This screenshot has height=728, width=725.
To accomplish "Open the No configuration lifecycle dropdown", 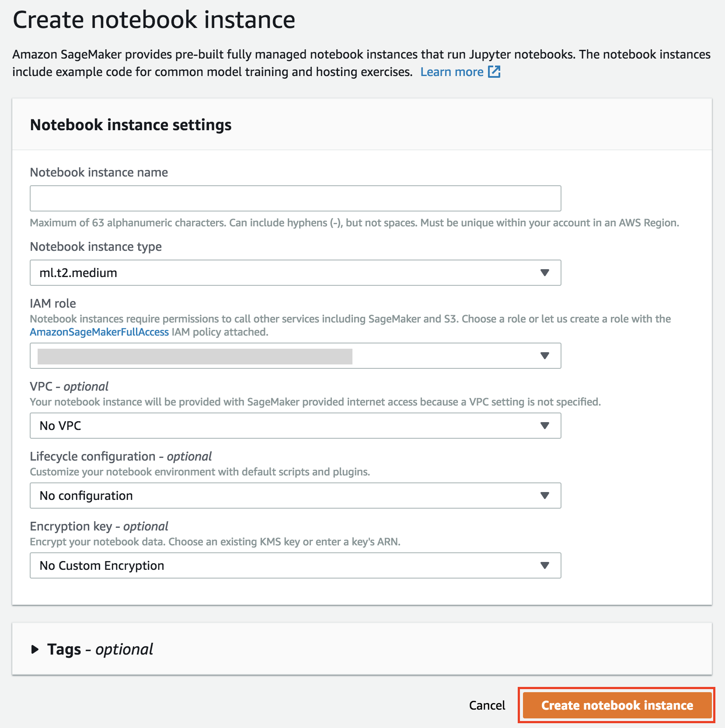I will [x=295, y=496].
